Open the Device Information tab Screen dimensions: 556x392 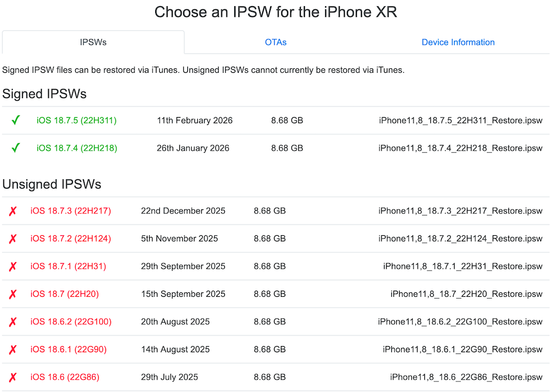pos(458,43)
